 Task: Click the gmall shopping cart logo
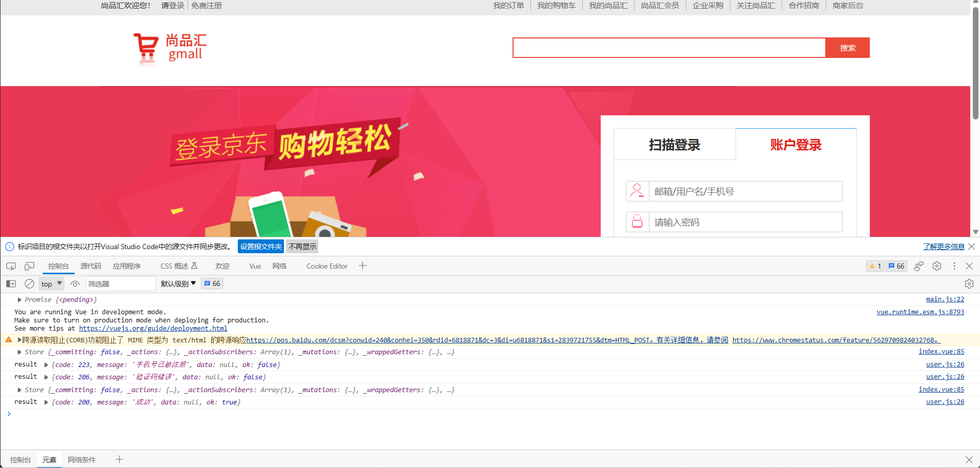170,48
